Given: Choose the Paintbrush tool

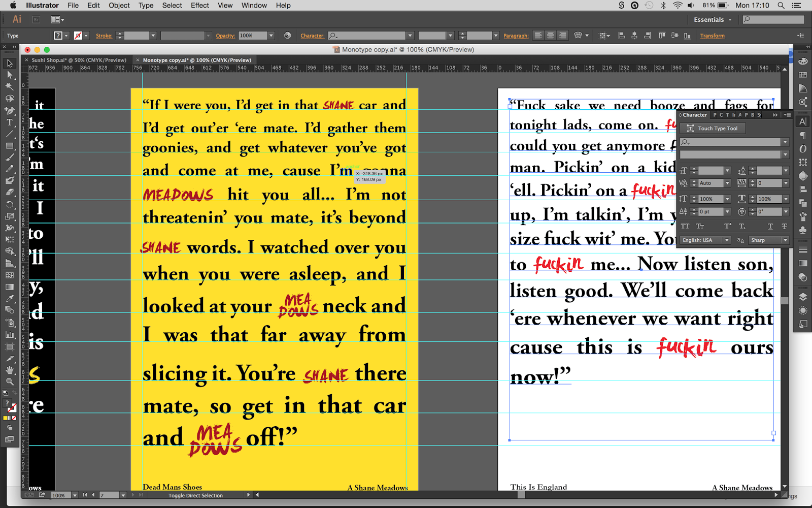Looking at the screenshot, I should tap(10, 157).
